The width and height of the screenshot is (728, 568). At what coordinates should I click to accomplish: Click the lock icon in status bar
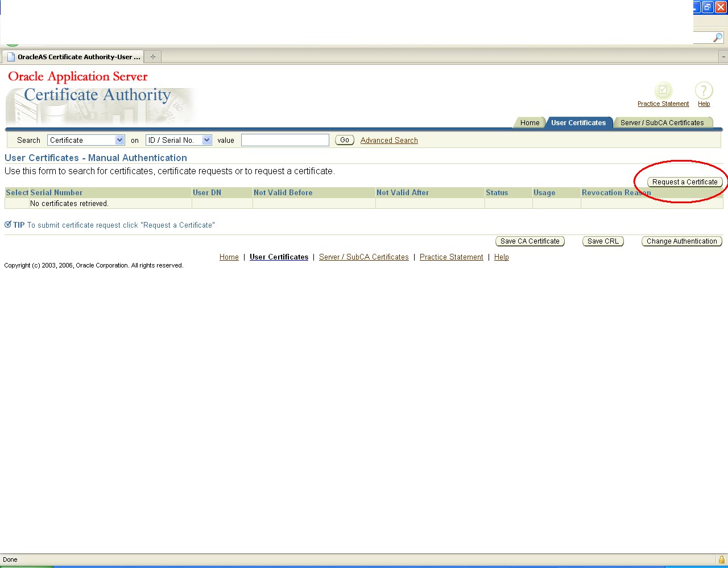pos(721,559)
